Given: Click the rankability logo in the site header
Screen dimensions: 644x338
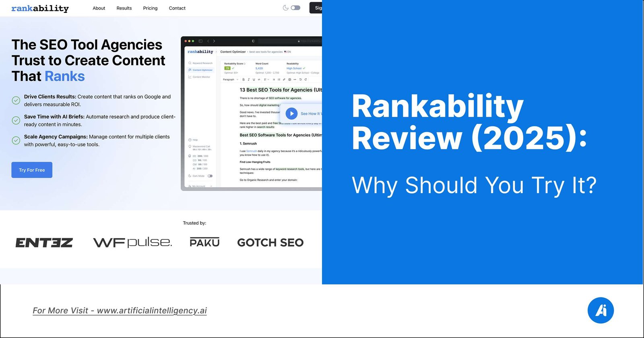Looking at the screenshot, I should [40, 8].
